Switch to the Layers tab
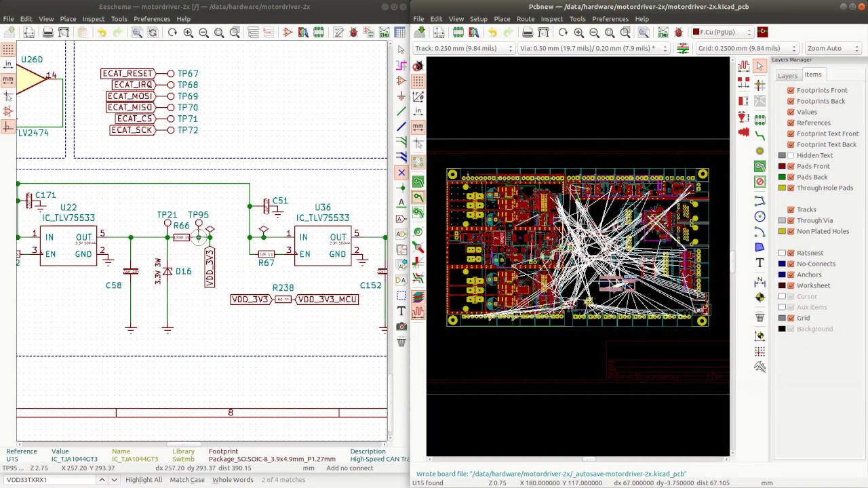The image size is (868, 488). click(x=787, y=76)
